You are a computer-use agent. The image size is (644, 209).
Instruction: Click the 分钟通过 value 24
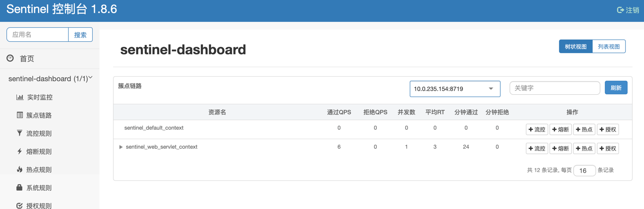(x=466, y=147)
